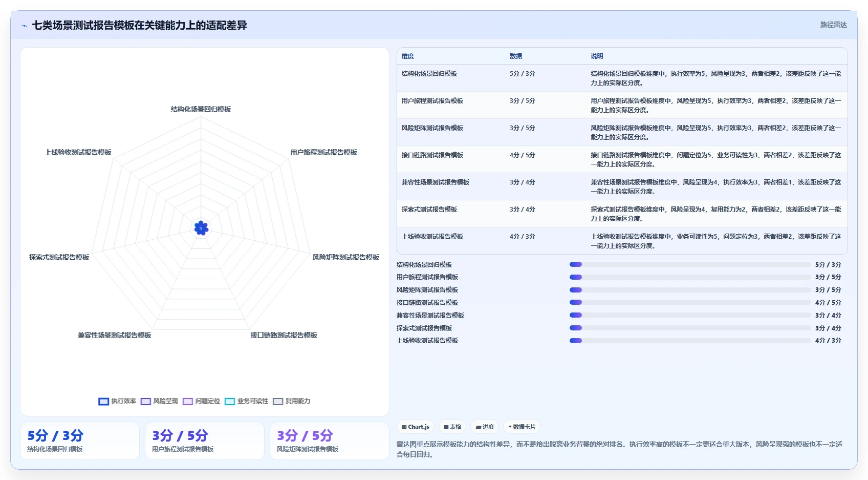This screenshot has height=480, width=868.
Task: Click 兼容性场景测试报告模板 label in progress list
Action: coord(430,316)
